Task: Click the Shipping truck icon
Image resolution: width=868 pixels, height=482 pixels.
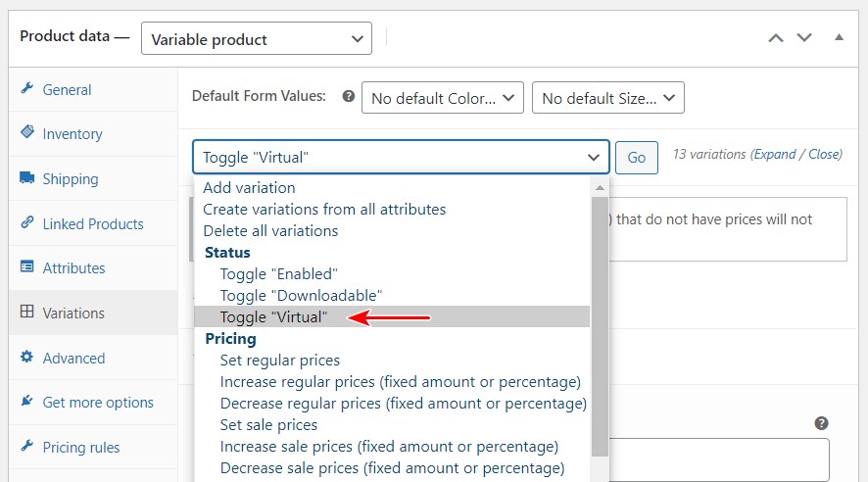Action: pyautogui.click(x=26, y=177)
